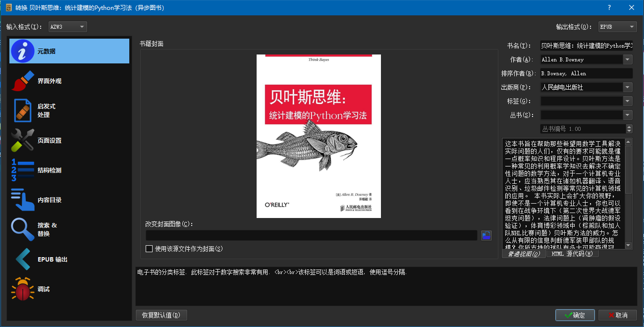Viewport: 644px width, 327px height.
Task: Expand the author dropdown arrow
Action: click(x=628, y=59)
